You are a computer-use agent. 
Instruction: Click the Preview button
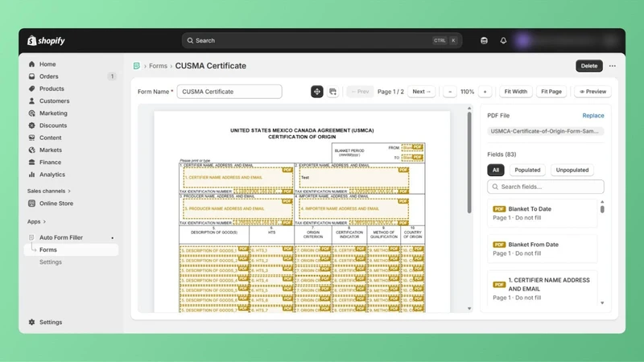[x=592, y=92]
